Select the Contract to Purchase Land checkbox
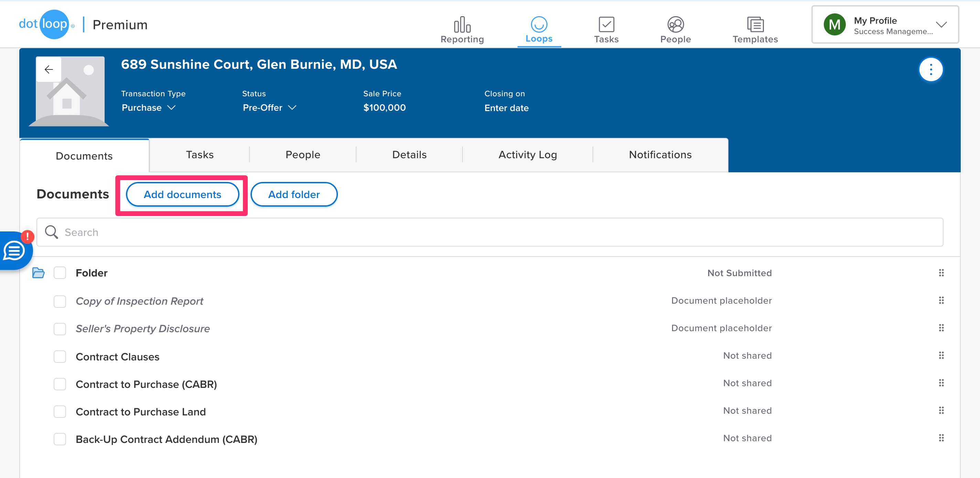Image resolution: width=980 pixels, height=478 pixels. click(x=60, y=412)
